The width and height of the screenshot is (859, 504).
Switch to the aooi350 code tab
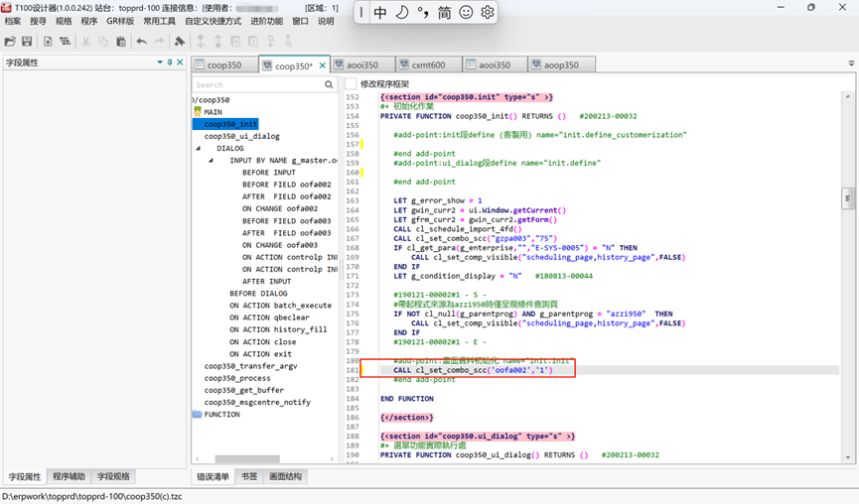[362, 64]
